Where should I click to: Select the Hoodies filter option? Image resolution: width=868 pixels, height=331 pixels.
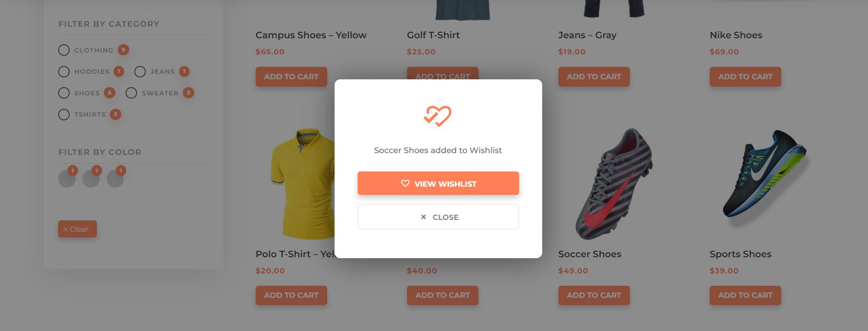(x=64, y=71)
